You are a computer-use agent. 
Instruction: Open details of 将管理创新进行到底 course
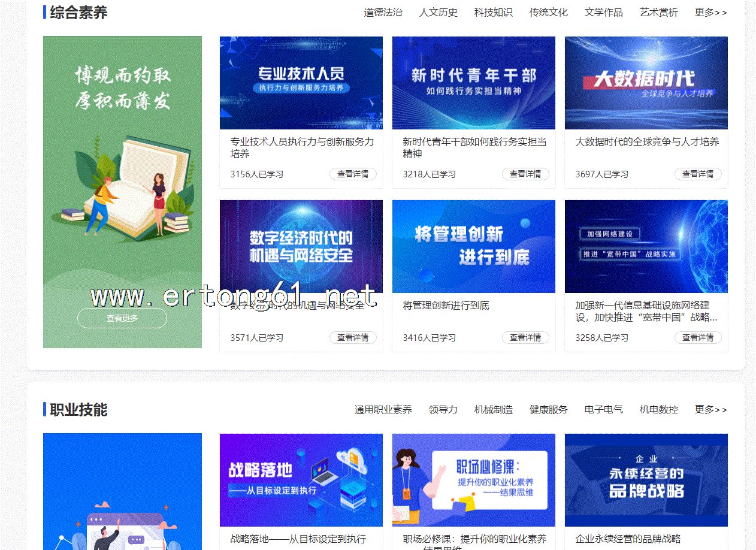(525, 338)
